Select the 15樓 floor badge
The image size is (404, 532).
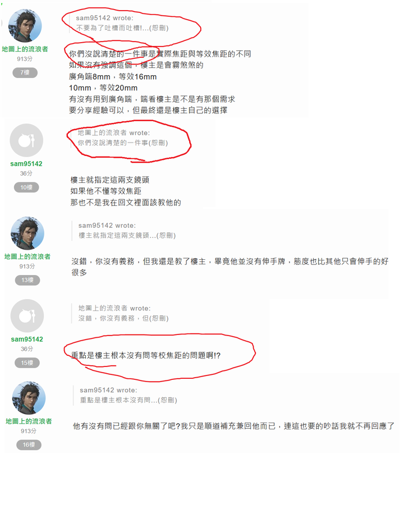[x=27, y=363]
